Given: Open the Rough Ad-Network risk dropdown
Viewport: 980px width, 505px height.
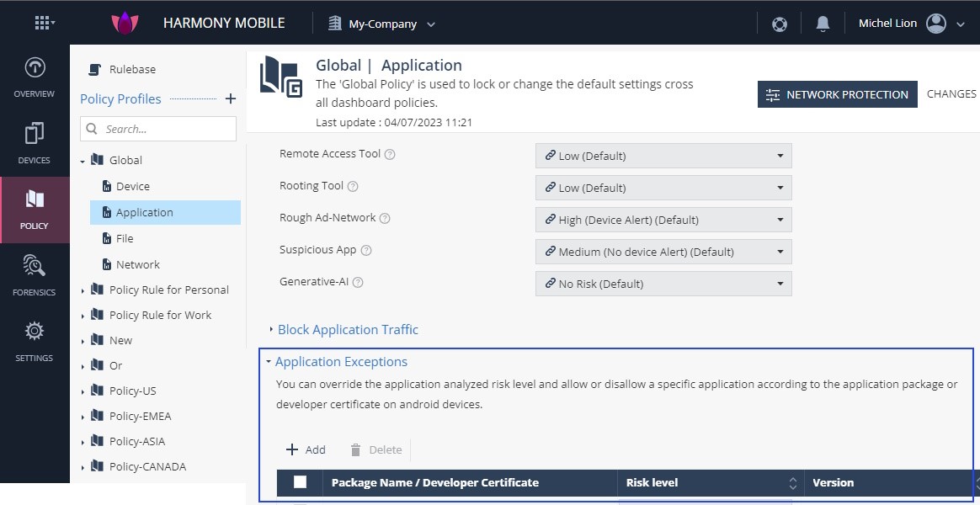Looking at the screenshot, I should [663, 220].
